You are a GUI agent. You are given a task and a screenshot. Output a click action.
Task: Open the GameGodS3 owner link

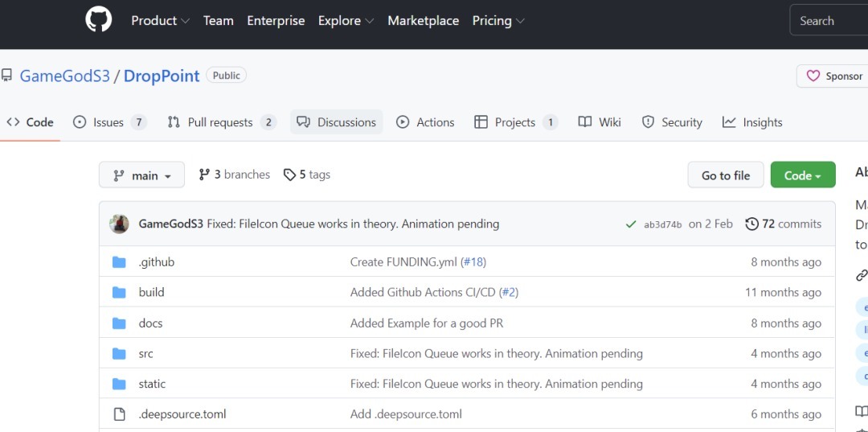[65, 76]
